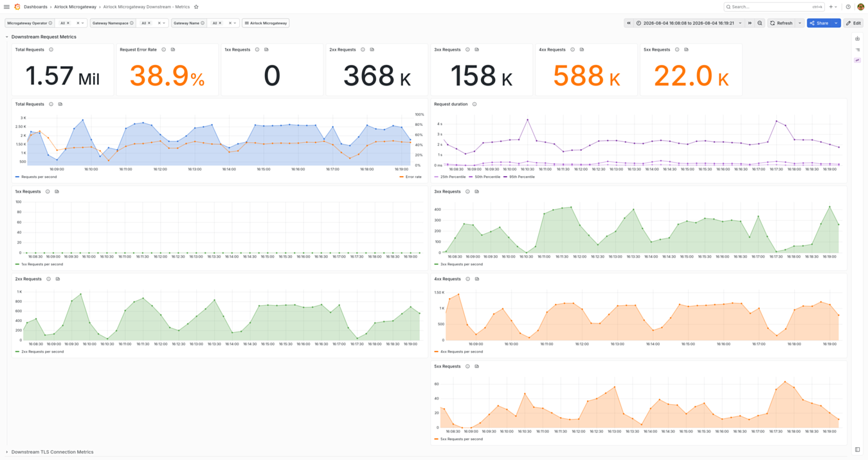Click the export icon in the right sidebar
868x460 pixels.
[x=858, y=39]
